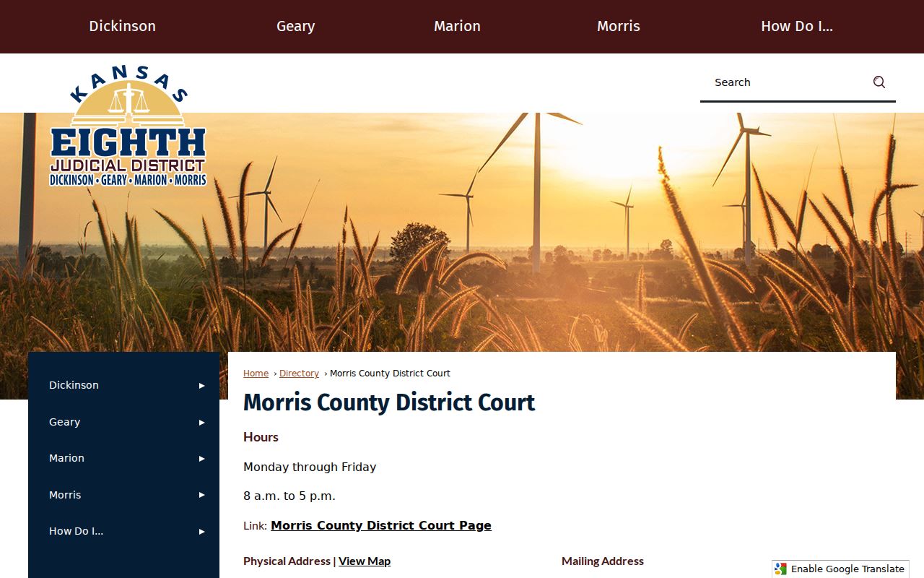This screenshot has height=578, width=924.
Task: Select Morris in the sidebar menu
Action: tap(65, 495)
